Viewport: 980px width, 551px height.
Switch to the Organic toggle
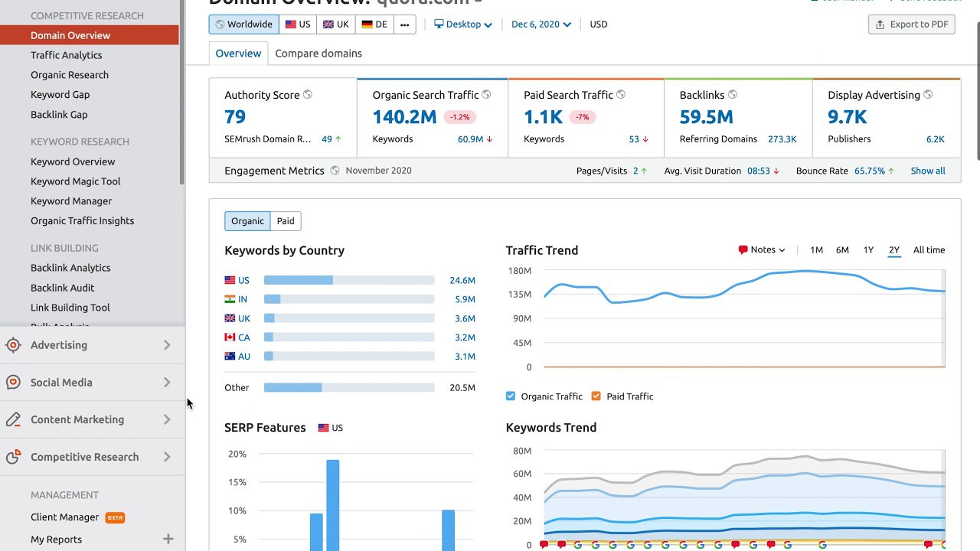click(247, 221)
